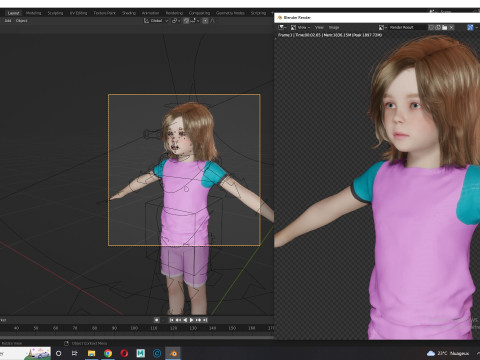Open the Rendering workspace tab
This screenshot has height=360, width=480.
tap(174, 13)
